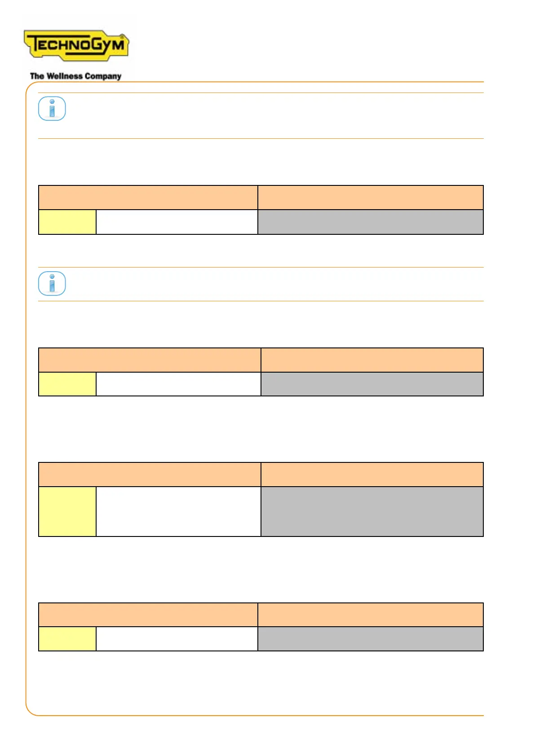This screenshot has width=535, height=756.
Task: Click the tall gray cell in third table
Action: pyautogui.click(x=372, y=511)
